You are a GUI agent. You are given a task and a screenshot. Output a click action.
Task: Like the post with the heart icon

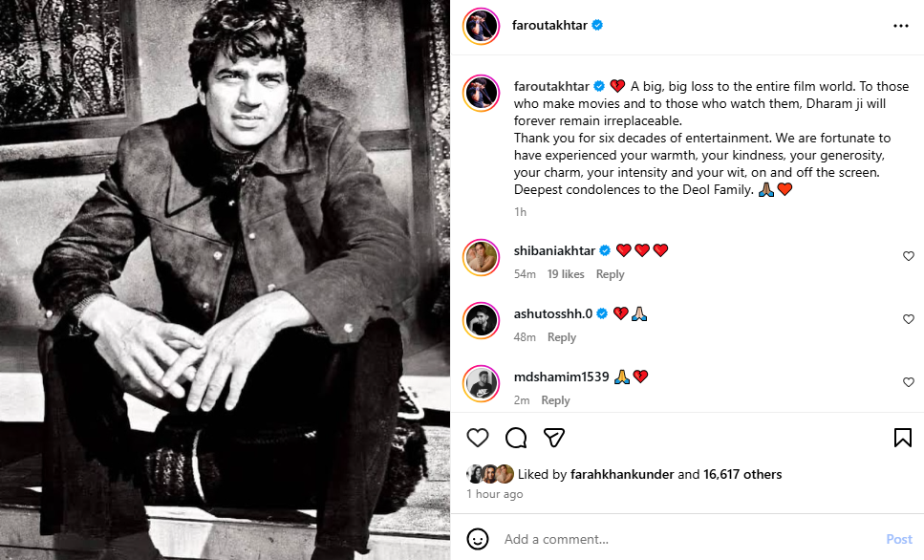pyautogui.click(x=478, y=438)
